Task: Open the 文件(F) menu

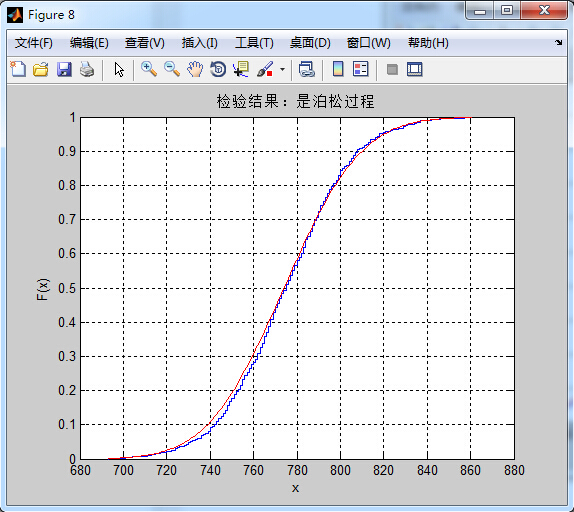Action: click(34, 43)
